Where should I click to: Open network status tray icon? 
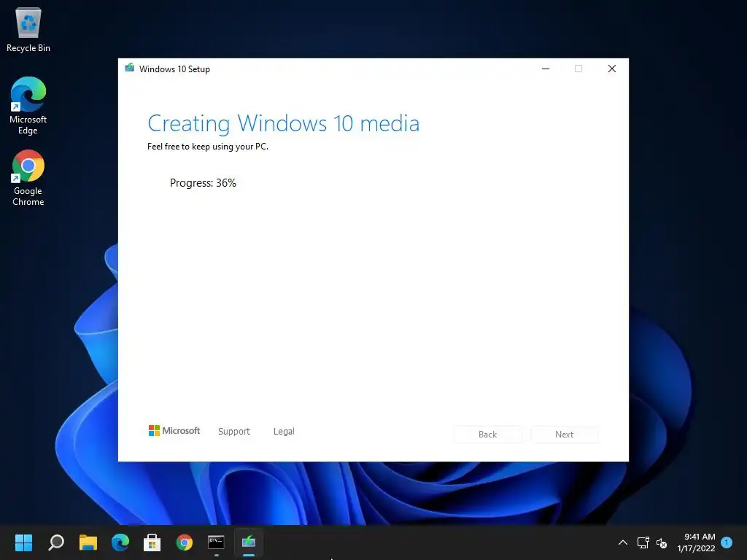pyautogui.click(x=643, y=542)
